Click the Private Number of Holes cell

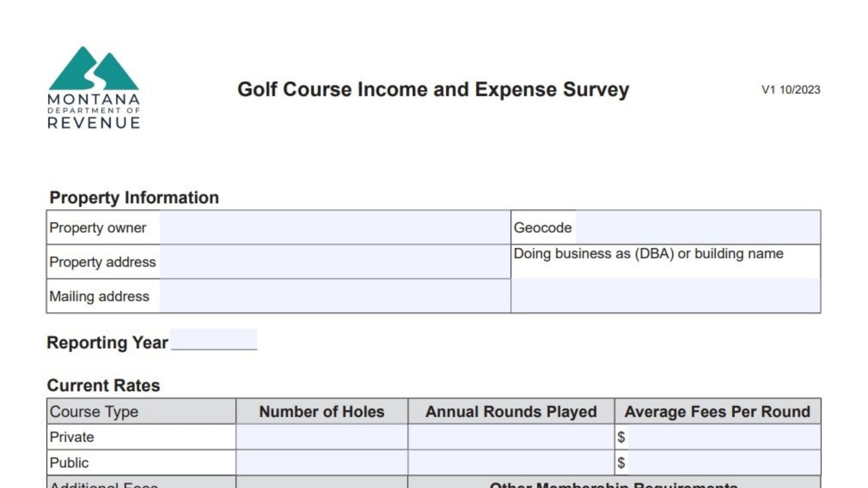321,437
